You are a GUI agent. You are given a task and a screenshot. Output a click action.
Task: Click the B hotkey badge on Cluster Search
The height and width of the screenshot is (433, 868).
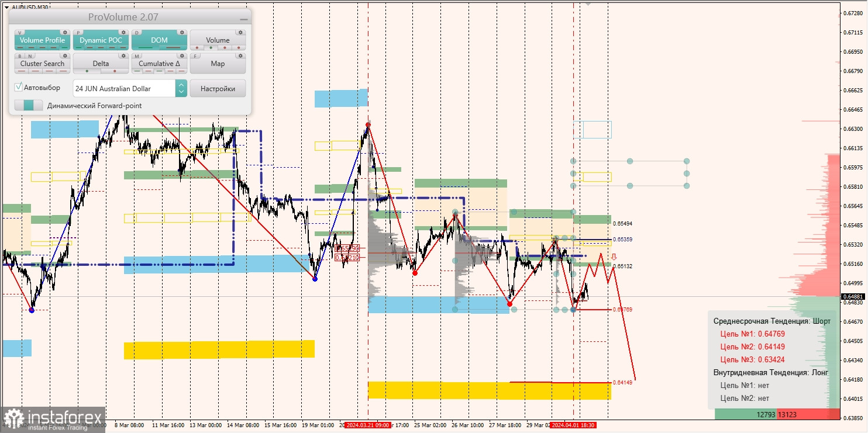click(x=20, y=56)
